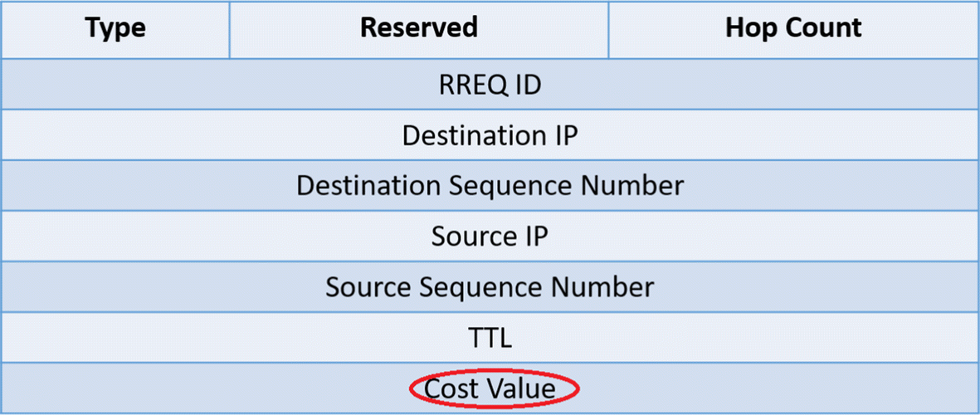Click the Type header cell
Viewport: 980px width, 415px height.
pyautogui.click(x=115, y=29)
